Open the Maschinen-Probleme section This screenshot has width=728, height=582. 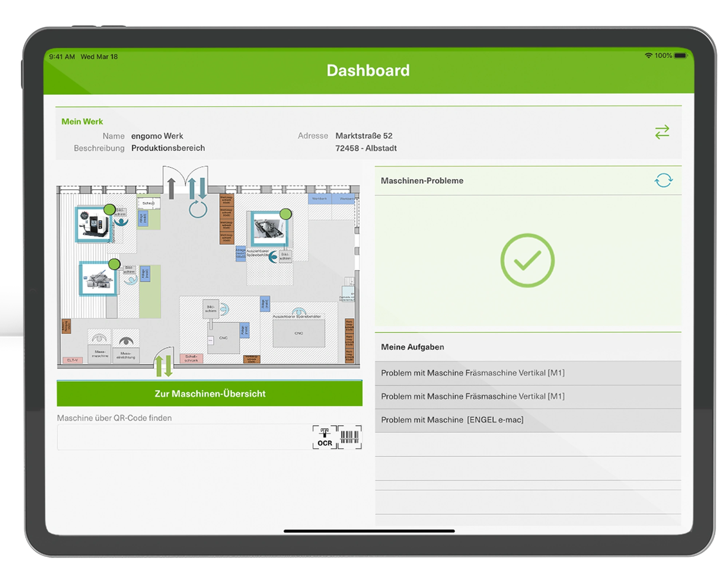(422, 181)
